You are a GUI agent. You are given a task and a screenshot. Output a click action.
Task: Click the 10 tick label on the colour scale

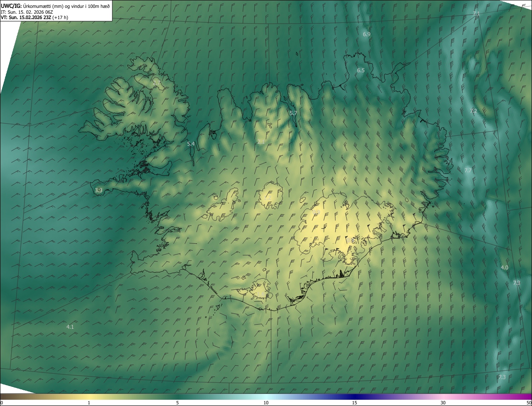[x=266, y=403]
